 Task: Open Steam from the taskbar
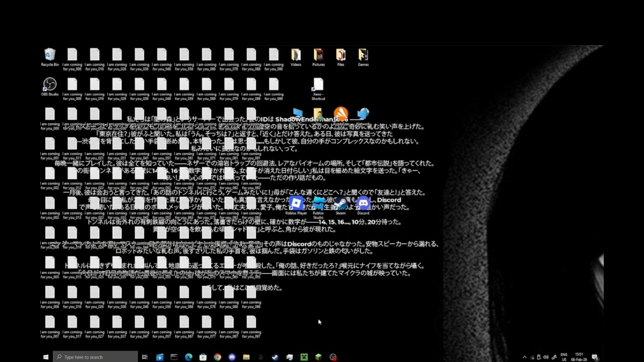click(275, 357)
